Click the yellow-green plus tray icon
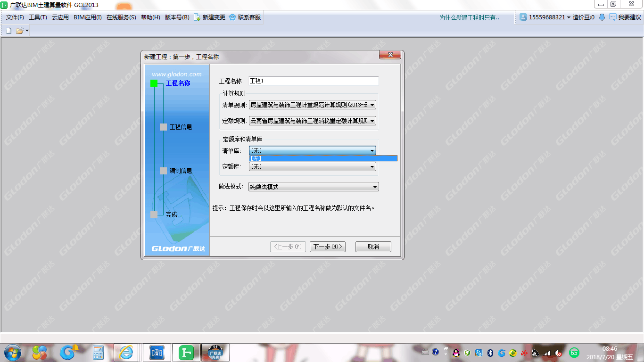Screen dimensions: 644x362 coord(513,353)
